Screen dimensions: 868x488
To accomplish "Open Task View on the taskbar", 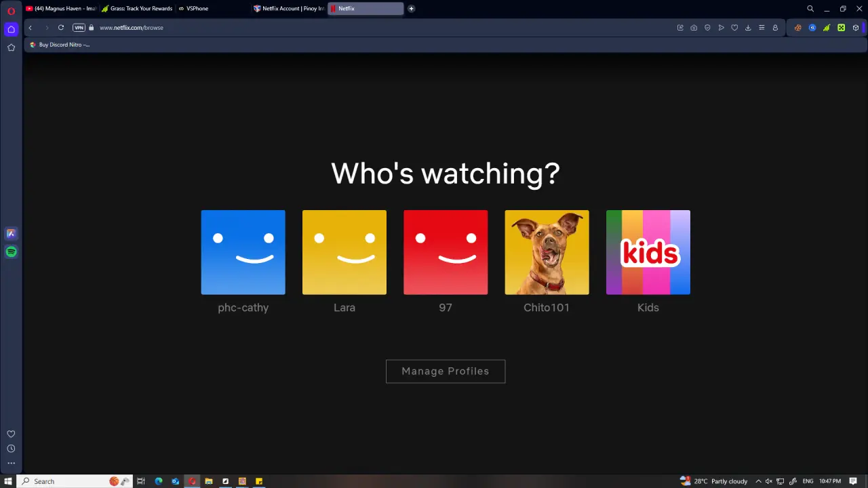I will point(141,481).
